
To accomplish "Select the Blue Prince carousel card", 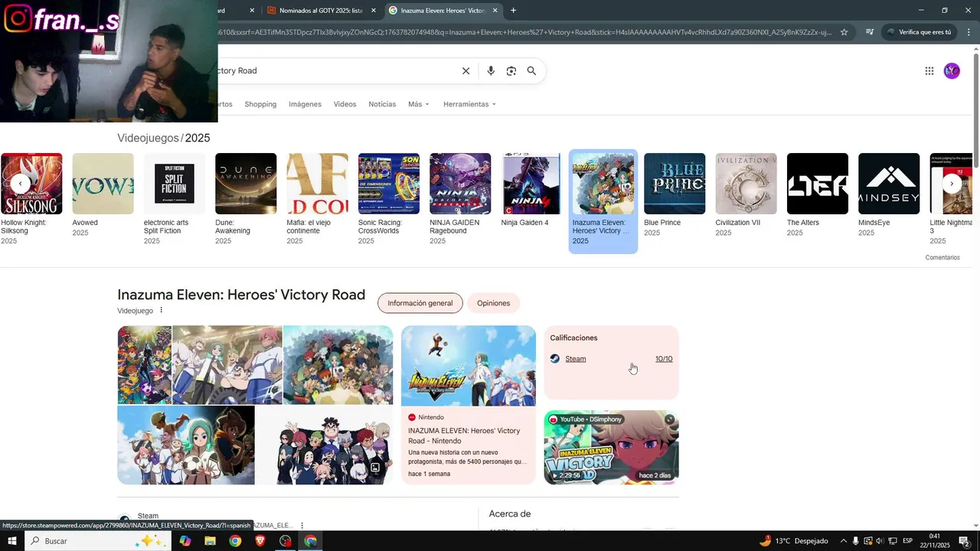I will click(x=675, y=194).
